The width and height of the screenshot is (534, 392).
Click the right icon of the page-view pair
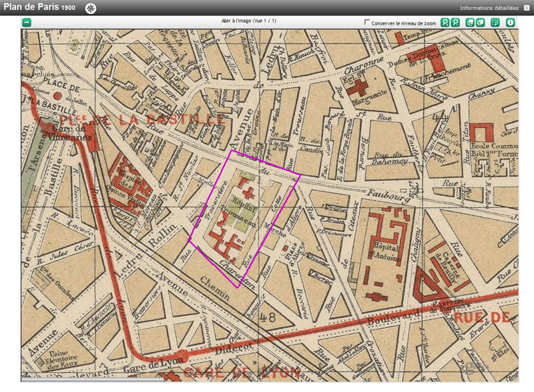point(480,22)
